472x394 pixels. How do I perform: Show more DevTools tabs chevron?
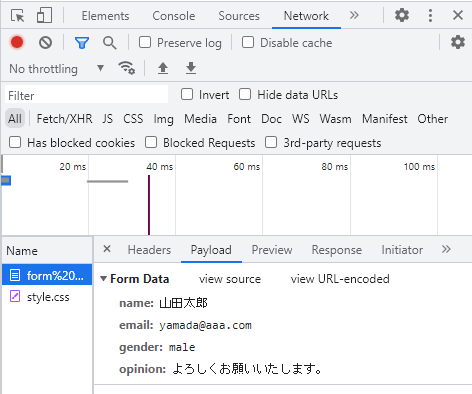(x=354, y=15)
